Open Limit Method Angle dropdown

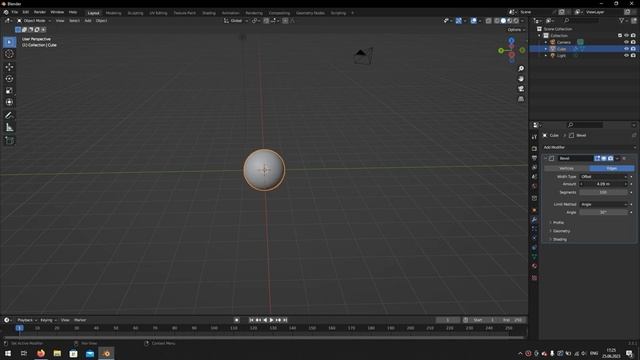coord(604,204)
